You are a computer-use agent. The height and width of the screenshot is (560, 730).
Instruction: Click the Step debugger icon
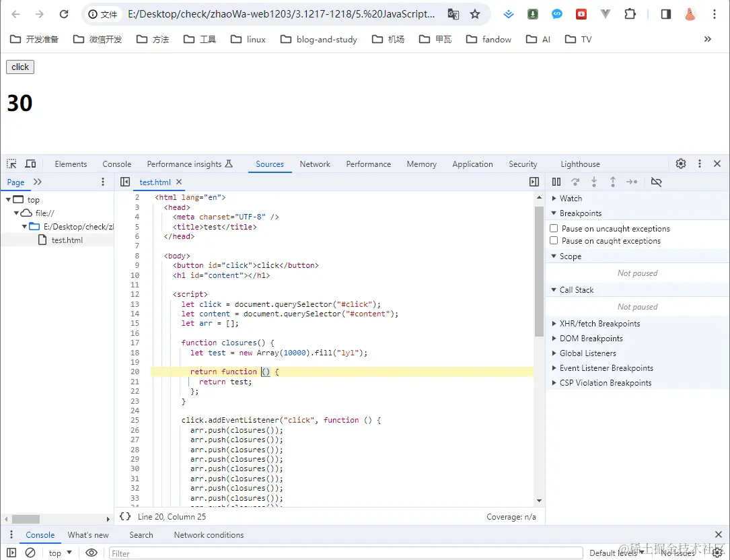pyautogui.click(x=632, y=182)
